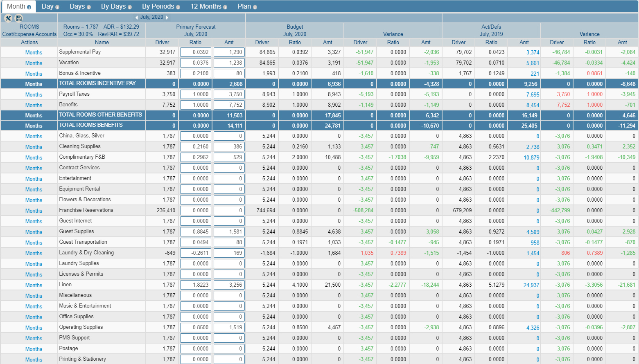Open the Plan tab
This screenshot has width=639, height=364.
point(244,7)
